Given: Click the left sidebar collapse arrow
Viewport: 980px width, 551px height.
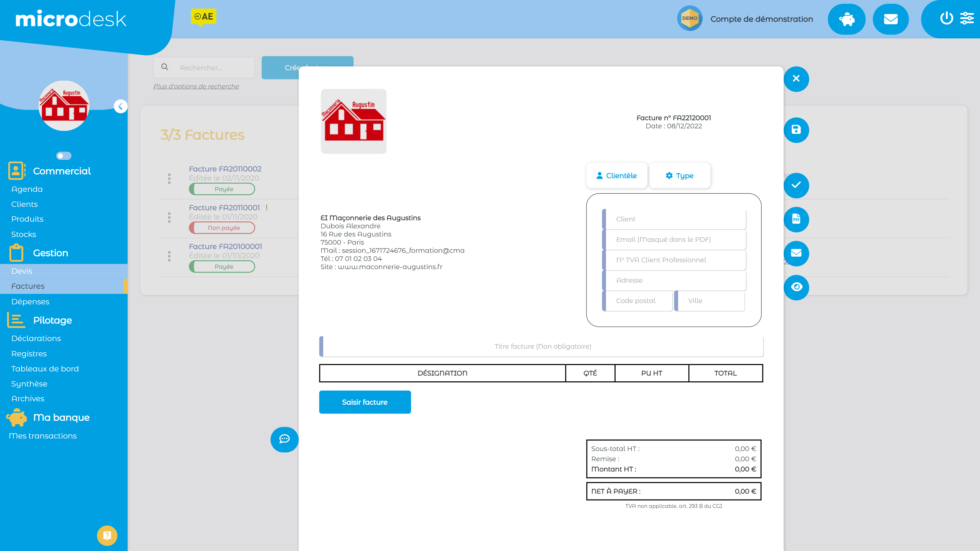Looking at the screenshot, I should (x=121, y=107).
